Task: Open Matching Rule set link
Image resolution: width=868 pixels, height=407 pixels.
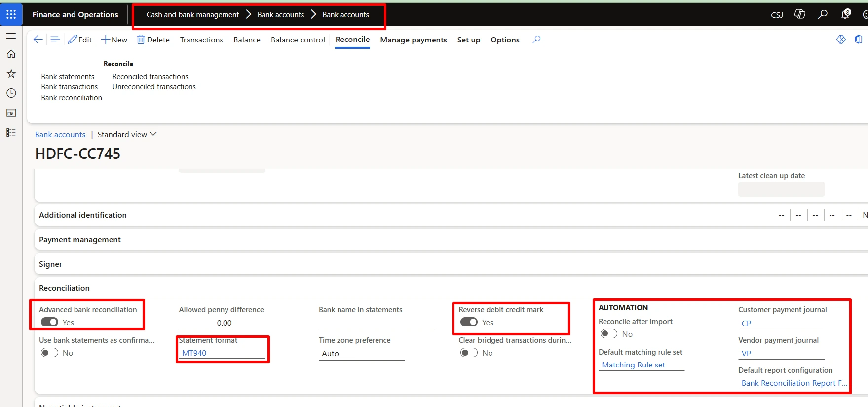Action: (x=634, y=365)
